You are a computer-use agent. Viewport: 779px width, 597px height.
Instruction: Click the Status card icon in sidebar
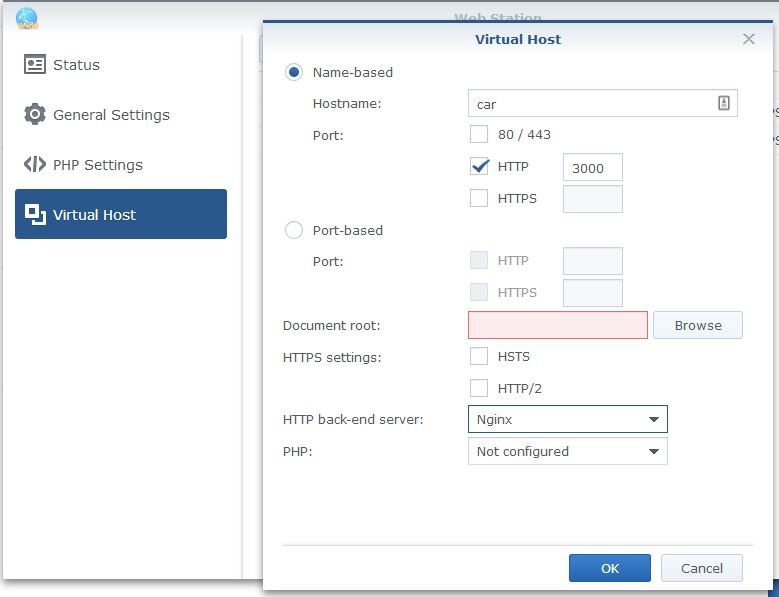click(x=35, y=64)
